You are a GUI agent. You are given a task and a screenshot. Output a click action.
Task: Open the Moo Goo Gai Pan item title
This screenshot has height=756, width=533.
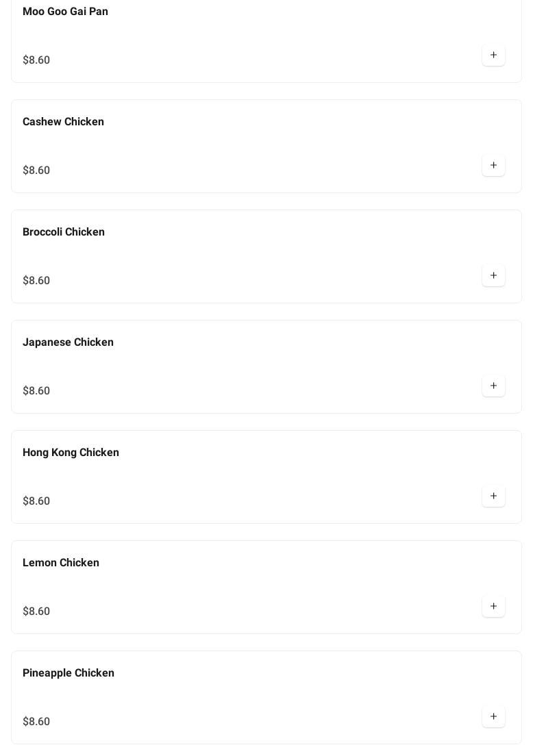(x=65, y=12)
